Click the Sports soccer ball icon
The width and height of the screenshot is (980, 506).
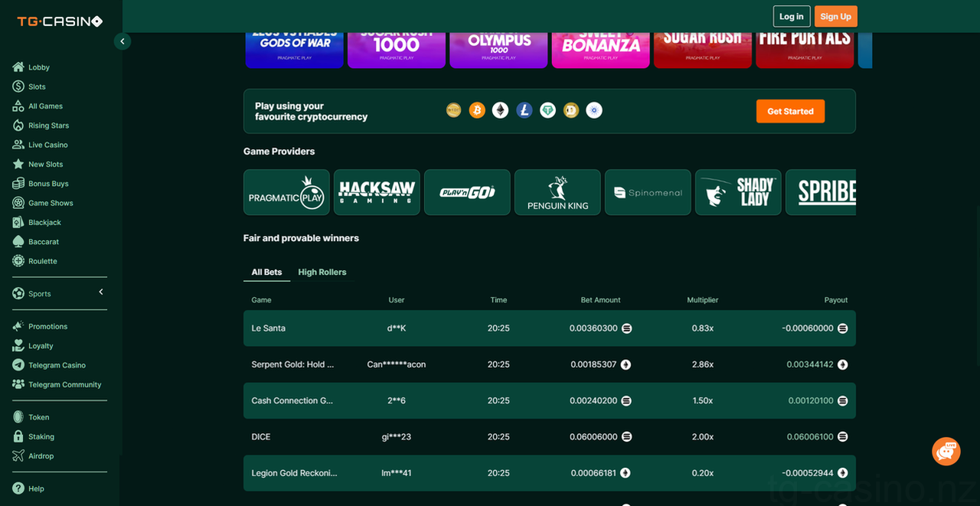pos(18,293)
